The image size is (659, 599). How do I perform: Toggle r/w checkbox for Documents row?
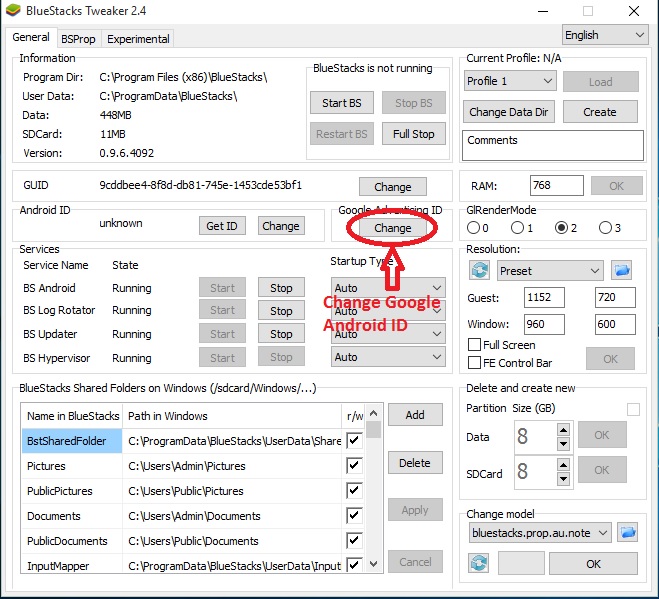point(354,515)
